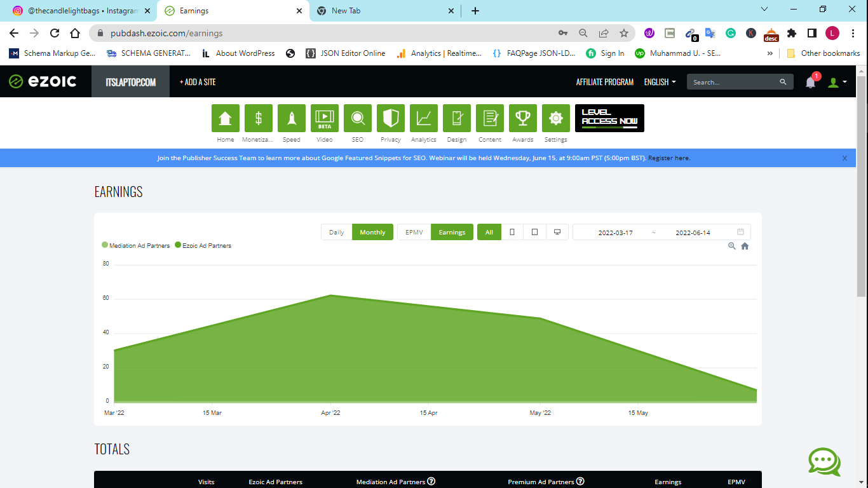Click Register here webinar link
The width and height of the screenshot is (868, 488).
669,158
